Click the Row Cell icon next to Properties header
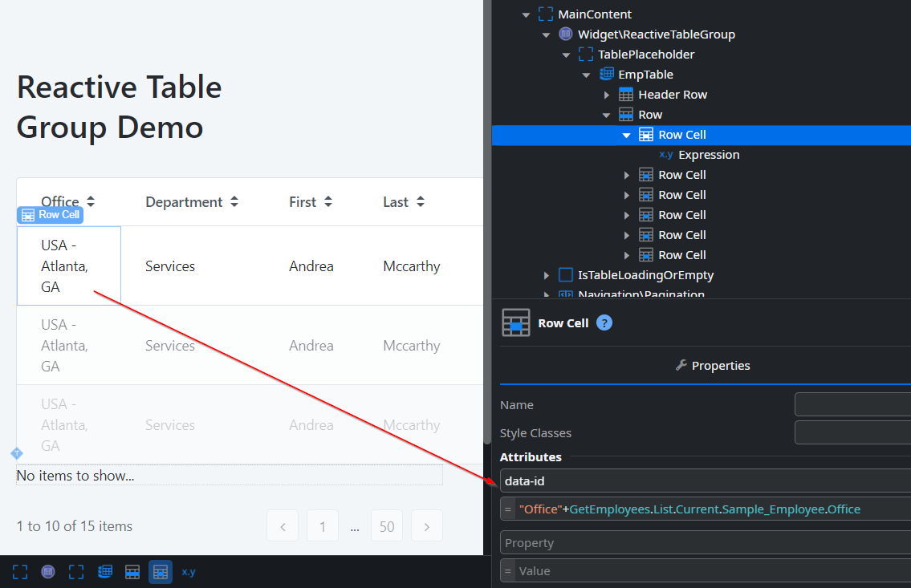 514,322
